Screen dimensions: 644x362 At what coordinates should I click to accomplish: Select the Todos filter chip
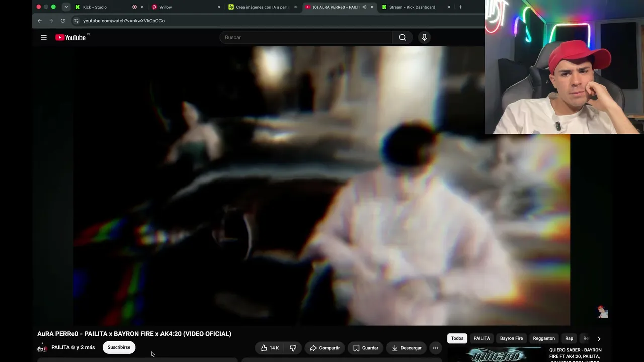[457, 338]
